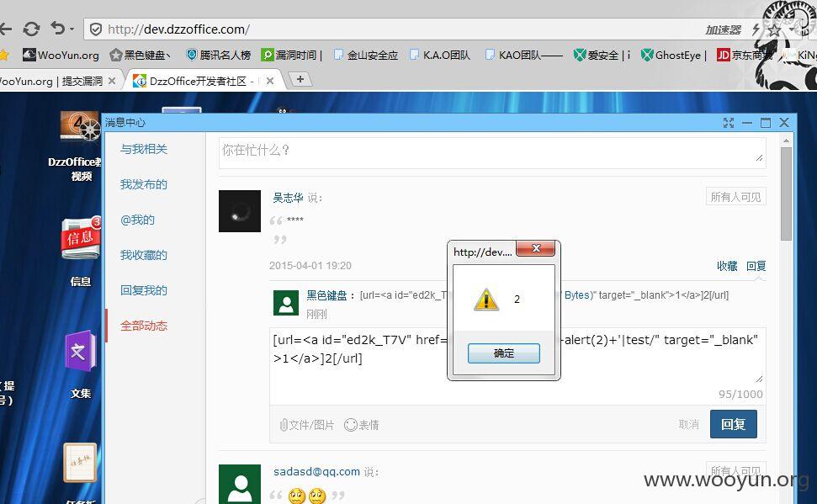Open the WooYun.org bookmark
The width and height of the screenshot is (817, 504).
[61, 55]
